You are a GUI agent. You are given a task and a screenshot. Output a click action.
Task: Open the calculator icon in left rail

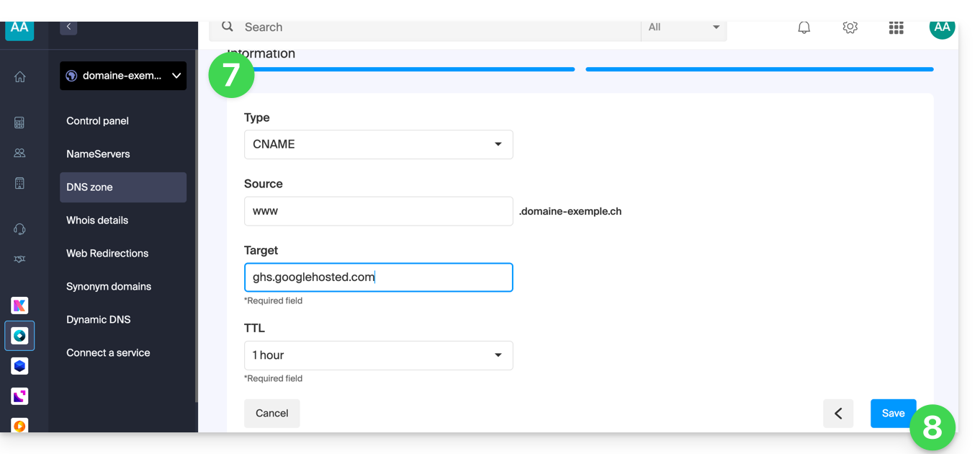[x=19, y=123]
